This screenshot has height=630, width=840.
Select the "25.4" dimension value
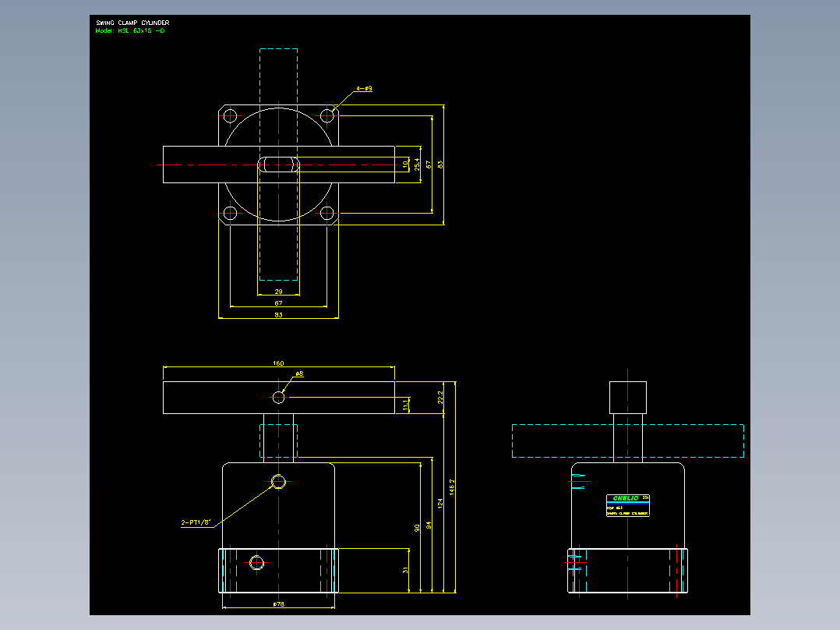click(x=417, y=164)
